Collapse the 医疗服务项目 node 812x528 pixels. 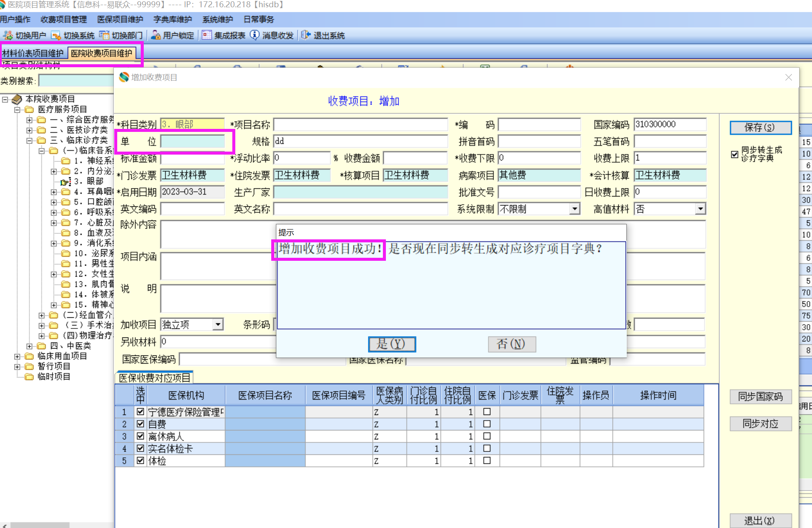click(17, 110)
